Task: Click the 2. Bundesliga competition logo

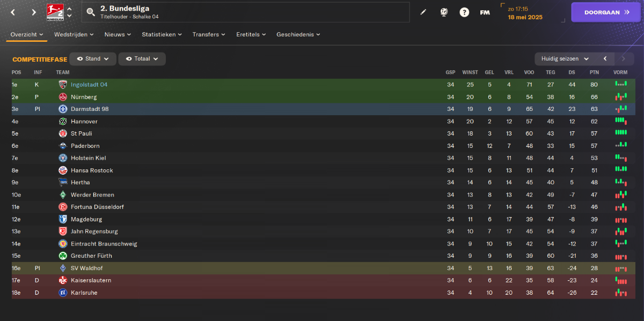Action: (53, 12)
